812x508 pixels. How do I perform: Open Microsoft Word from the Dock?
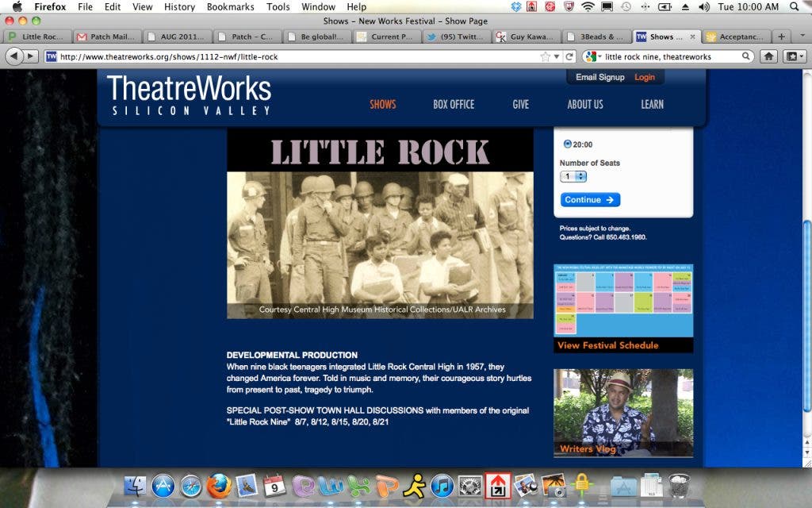tap(331, 487)
